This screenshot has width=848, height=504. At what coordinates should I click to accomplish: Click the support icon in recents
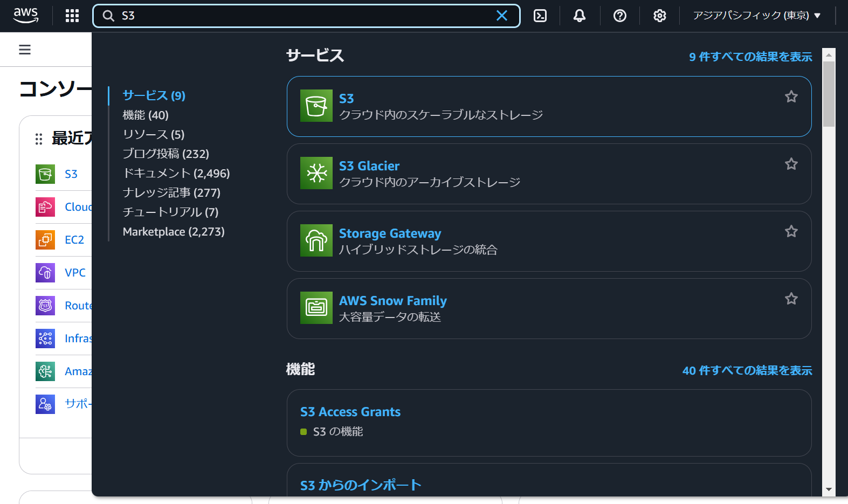pyautogui.click(x=45, y=404)
